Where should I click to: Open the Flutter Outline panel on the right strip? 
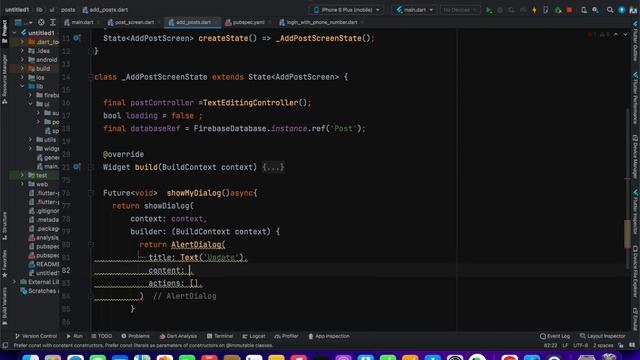click(635, 41)
